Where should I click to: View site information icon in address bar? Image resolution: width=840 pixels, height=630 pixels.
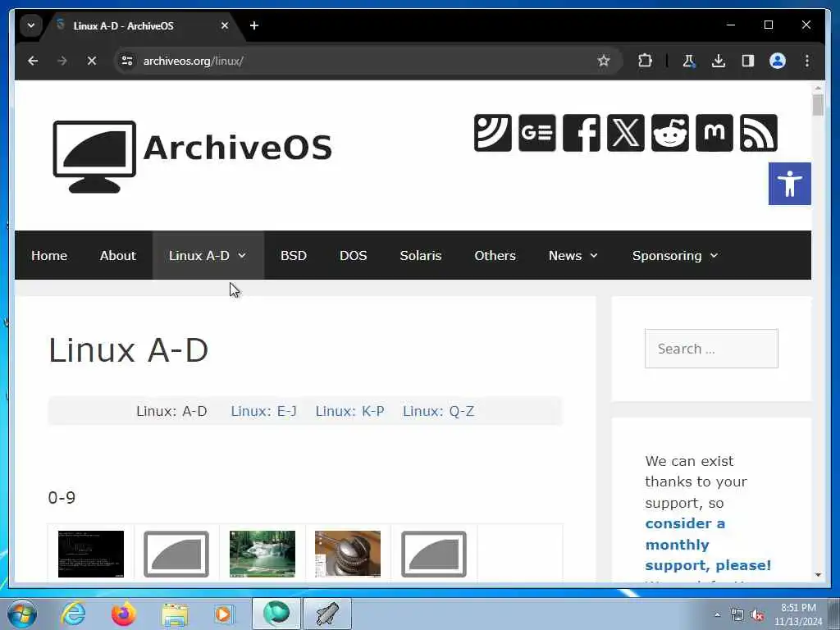(x=127, y=61)
